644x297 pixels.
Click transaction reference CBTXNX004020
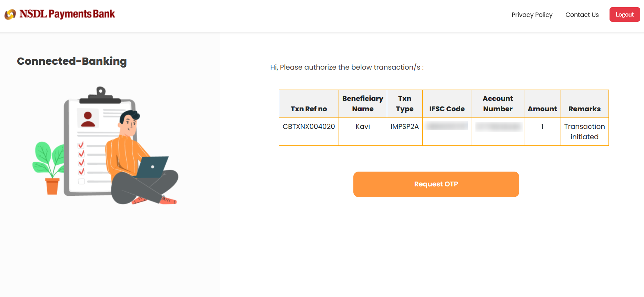pyautogui.click(x=309, y=126)
